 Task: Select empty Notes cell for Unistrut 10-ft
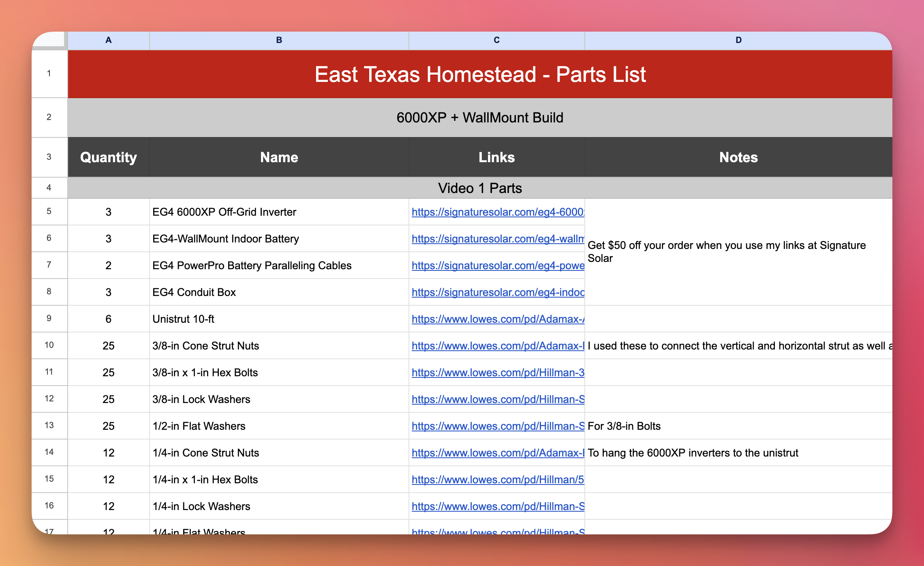(738, 319)
